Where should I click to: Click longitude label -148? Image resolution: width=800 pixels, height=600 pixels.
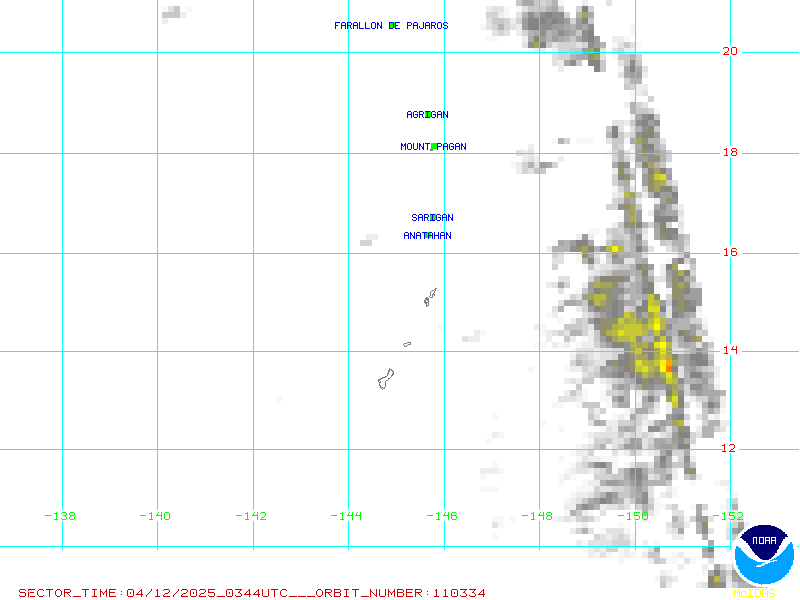537,516
